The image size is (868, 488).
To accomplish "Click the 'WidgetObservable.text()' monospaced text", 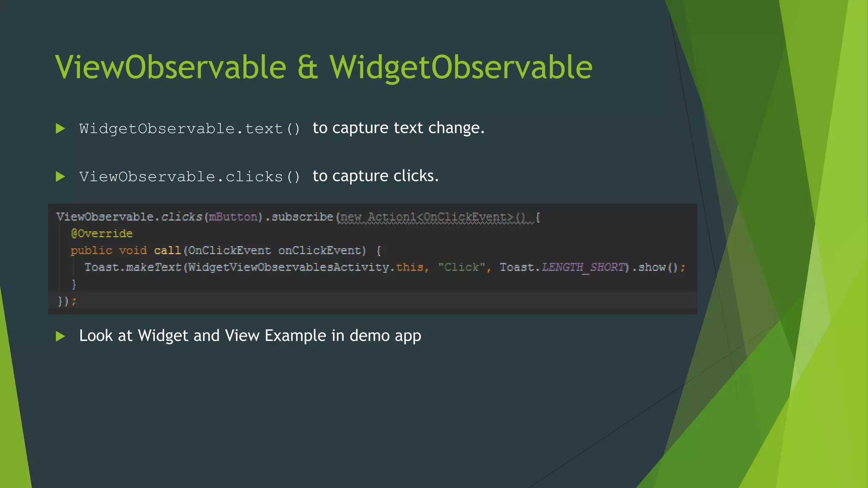I will click(189, 128).
